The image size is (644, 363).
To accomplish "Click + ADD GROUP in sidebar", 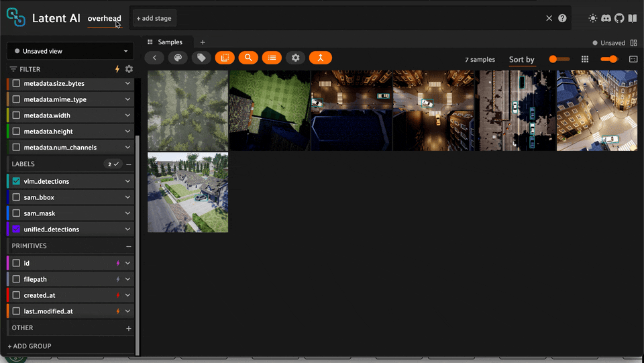I will tap(30, 346).
